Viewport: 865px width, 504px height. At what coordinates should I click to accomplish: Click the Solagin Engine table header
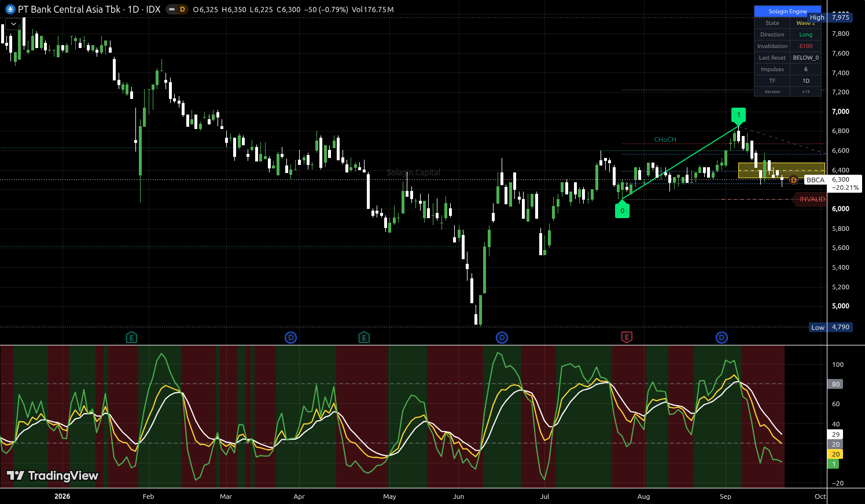(787, 12)
